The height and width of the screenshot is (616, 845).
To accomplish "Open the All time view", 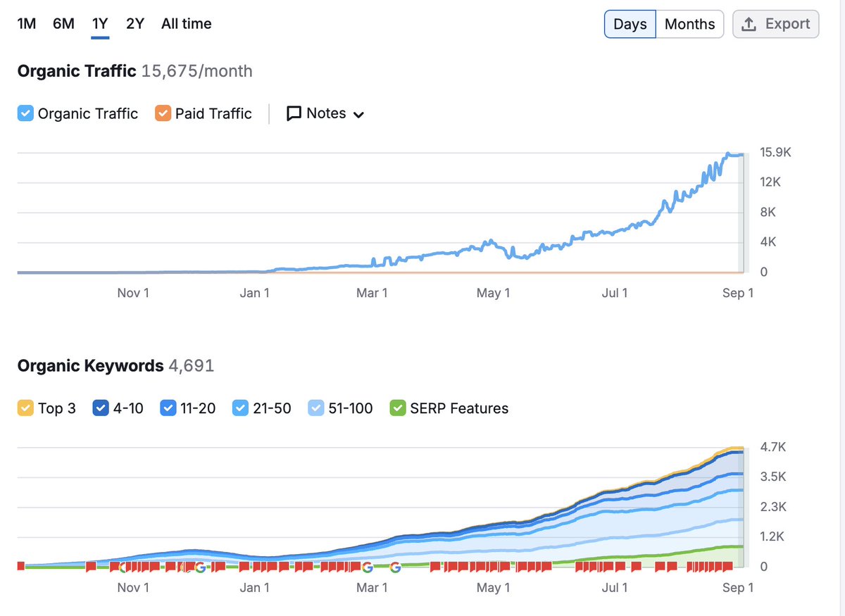I will click(x=186, y=23).
